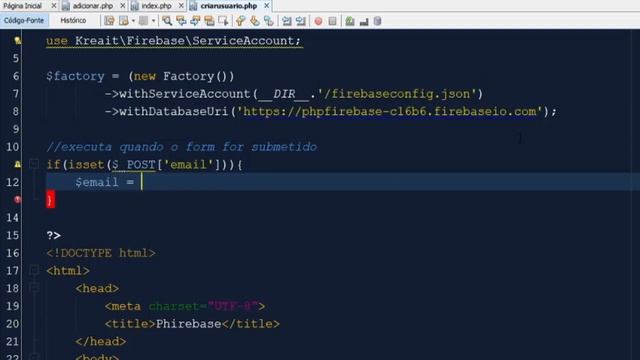Click "$_POST" in the isset condition

(x=133, y=165)
